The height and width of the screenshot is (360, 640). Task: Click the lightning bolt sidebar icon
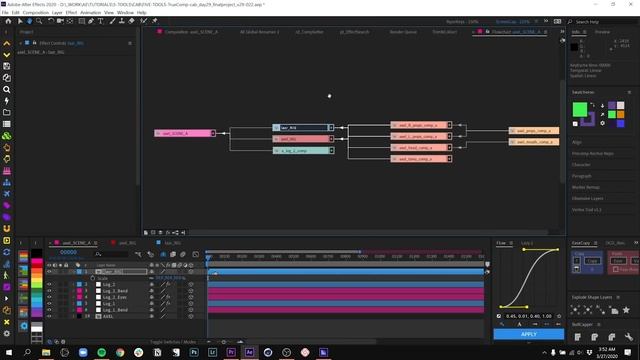click(x=7, y=101)
